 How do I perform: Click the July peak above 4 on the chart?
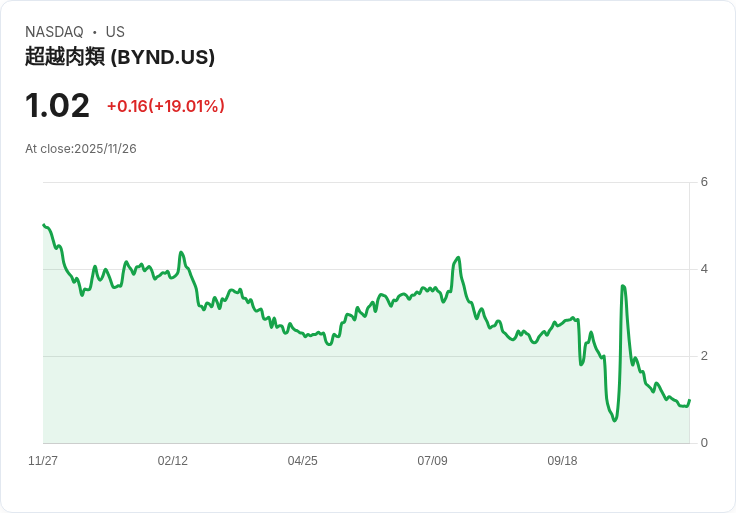point(458,258)
